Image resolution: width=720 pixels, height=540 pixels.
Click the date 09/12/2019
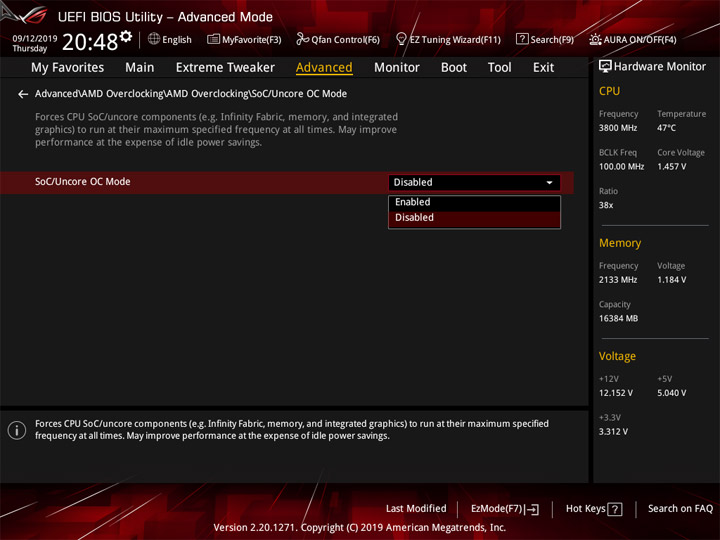point(35,39)
